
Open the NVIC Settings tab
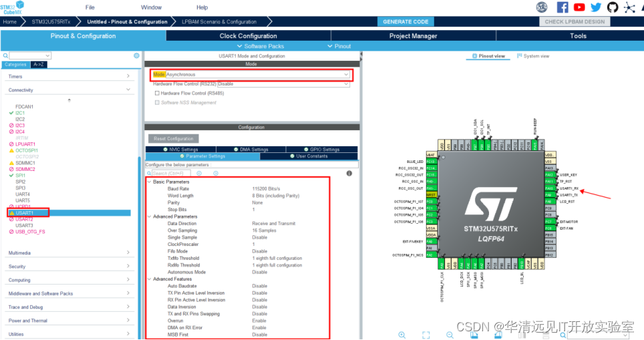(181, 150)
